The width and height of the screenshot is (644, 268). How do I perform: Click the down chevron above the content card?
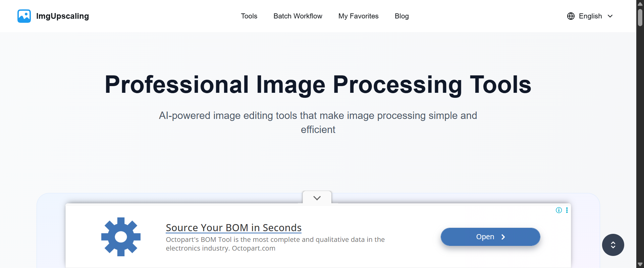click(317, 198)
